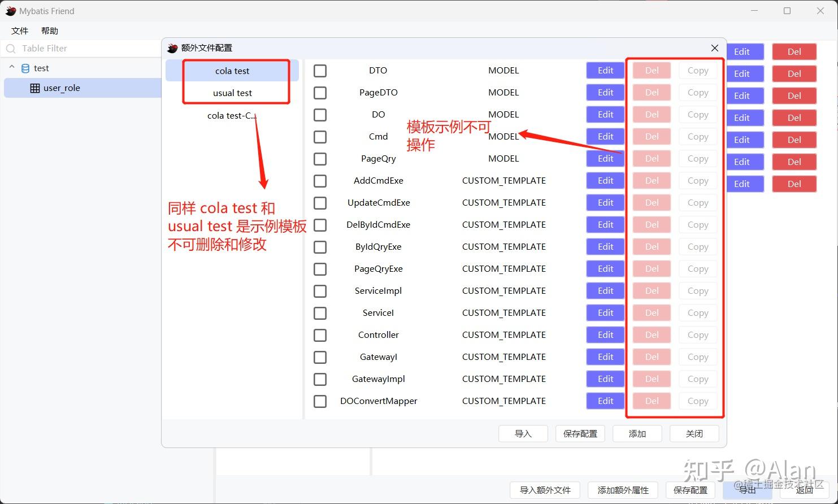This screenshot has width=838, height=504.
Task: Toggle the Controller row checkbox
Action: tap(320, 335)
